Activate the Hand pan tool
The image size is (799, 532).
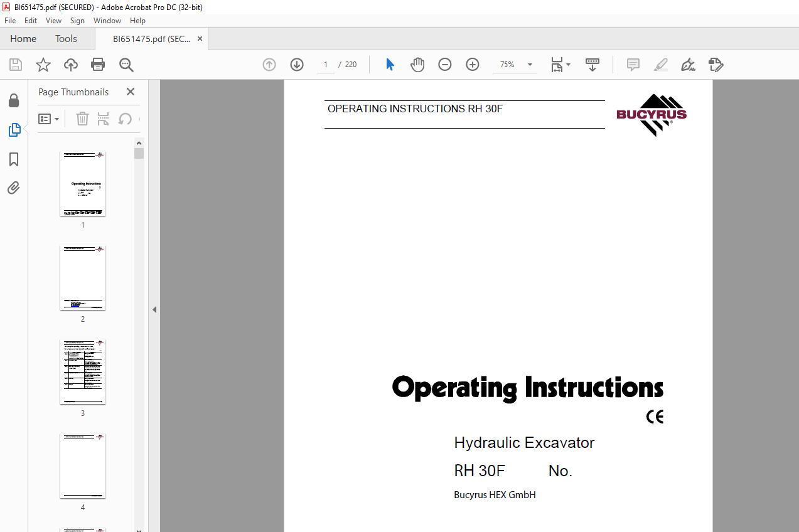click(x=417, y=65)
